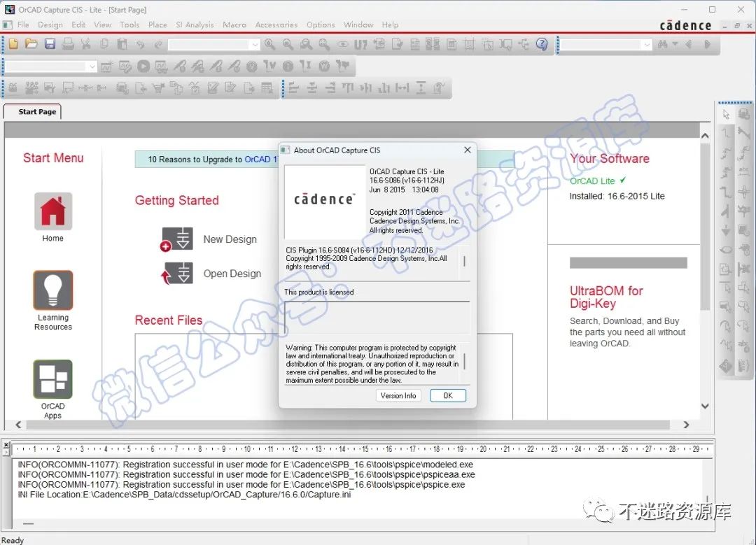Click the Paste clipboard icon
This screenshot has width=756, height=545.
(x=122, y=44)
